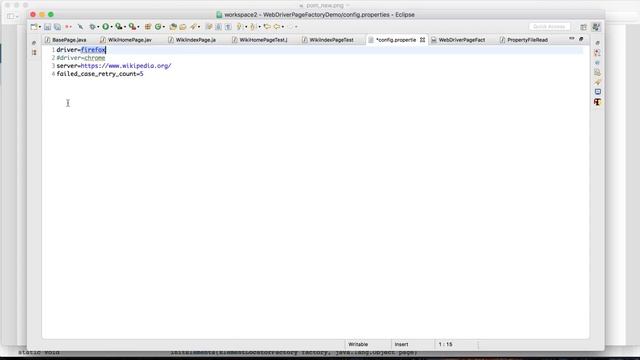Screen dimensions: 640x360
Task: Restore the right-side minimized view stack
Action: [598, 43]
